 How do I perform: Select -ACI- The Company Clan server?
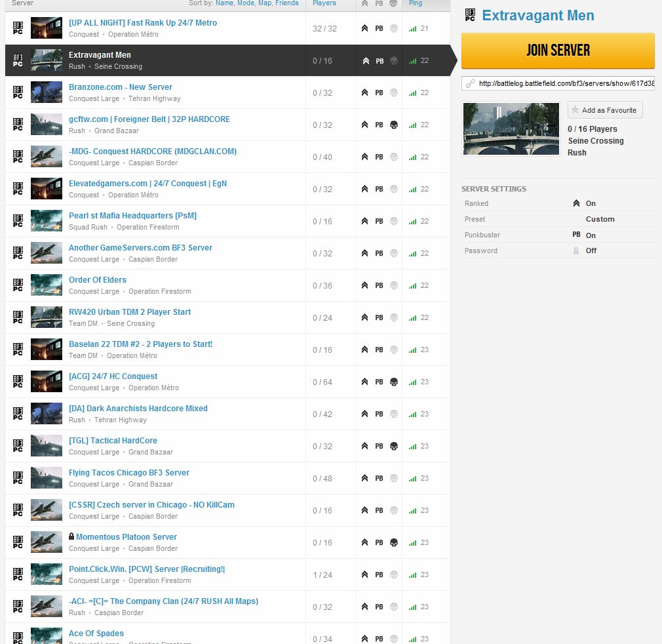pos(163,601)
